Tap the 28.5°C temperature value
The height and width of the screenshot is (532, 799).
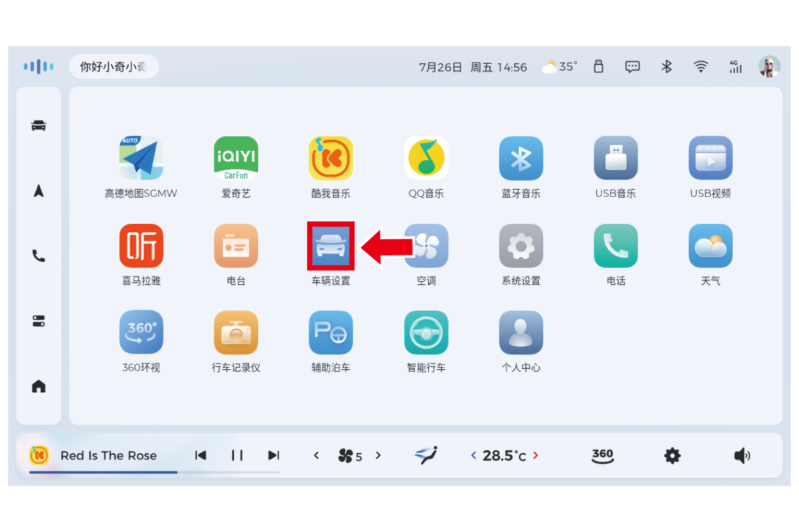click(504, 455)
